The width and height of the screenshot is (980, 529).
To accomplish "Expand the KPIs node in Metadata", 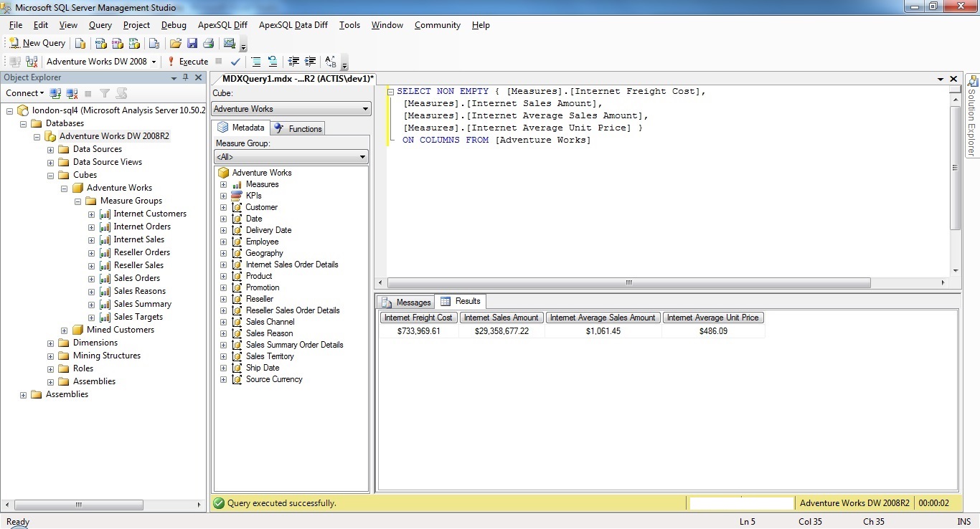I will (223, 196).
